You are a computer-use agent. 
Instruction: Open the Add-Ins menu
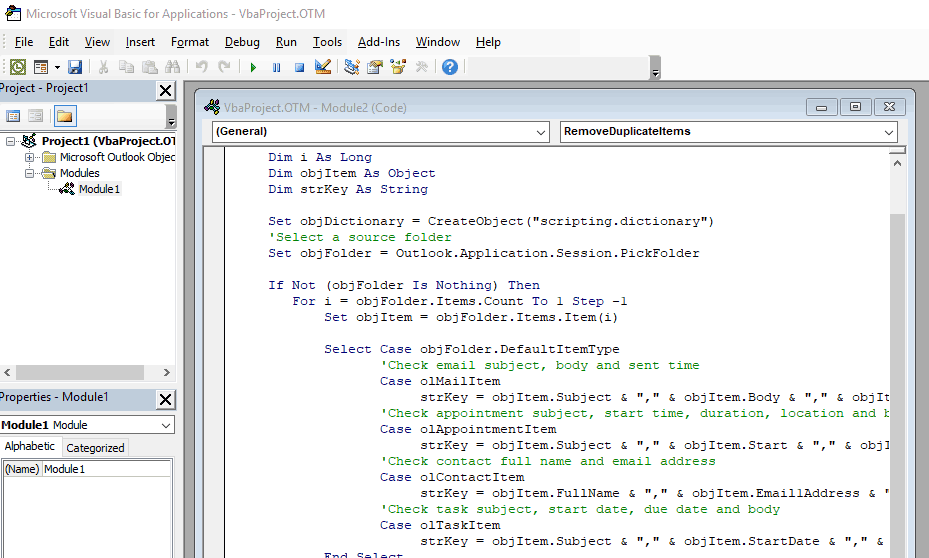[379, 42]
